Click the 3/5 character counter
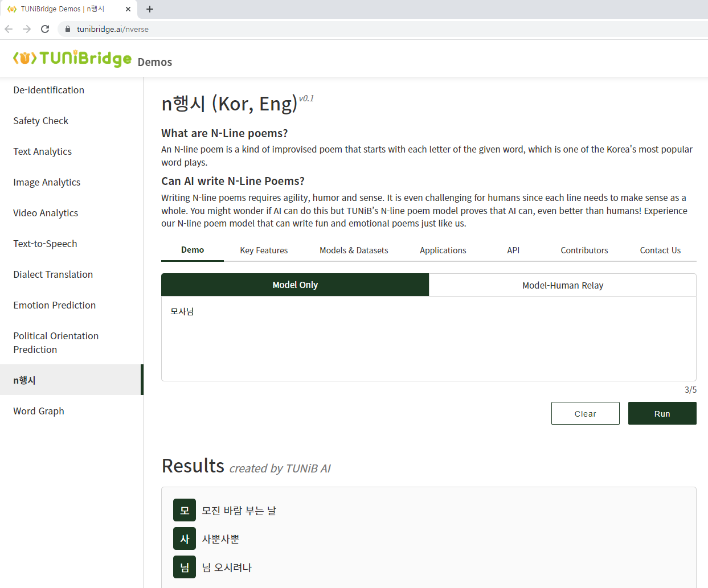This screenshot has height=588, width=708. [x=690, y=390]
